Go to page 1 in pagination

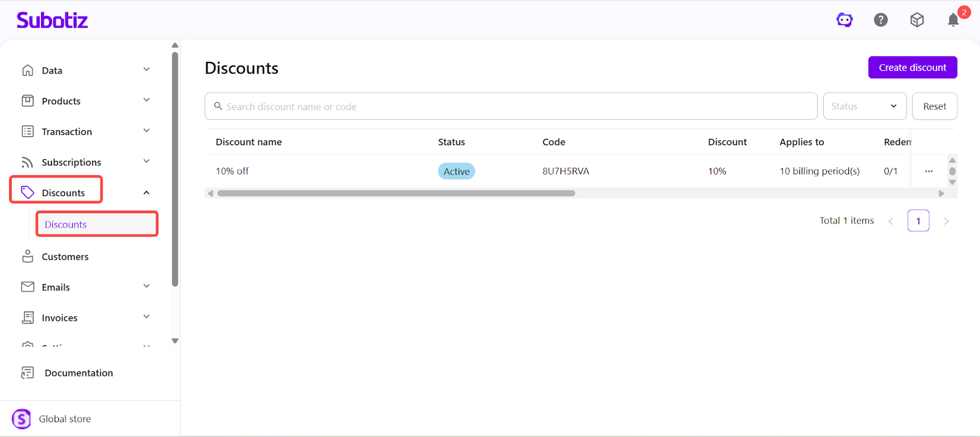click(x=918, y=221)
